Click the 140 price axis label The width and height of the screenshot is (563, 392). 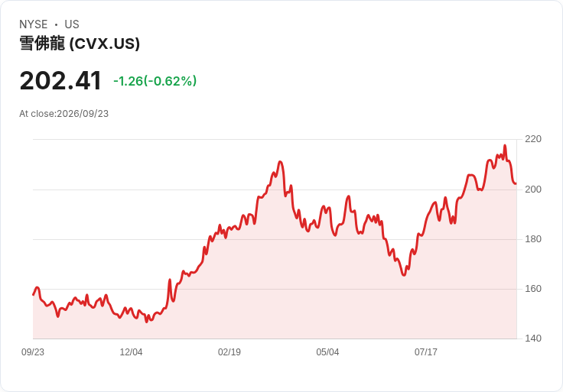coord(533,339)
